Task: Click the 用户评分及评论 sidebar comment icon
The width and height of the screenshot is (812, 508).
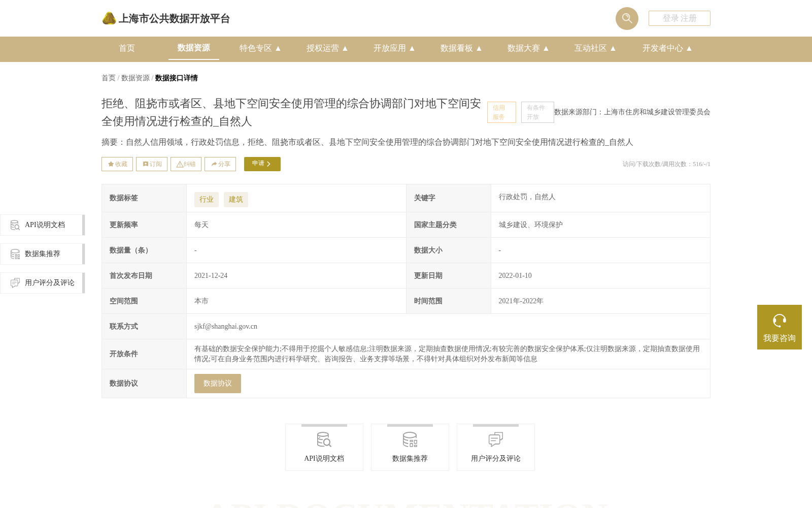Action: coord(15,283)
